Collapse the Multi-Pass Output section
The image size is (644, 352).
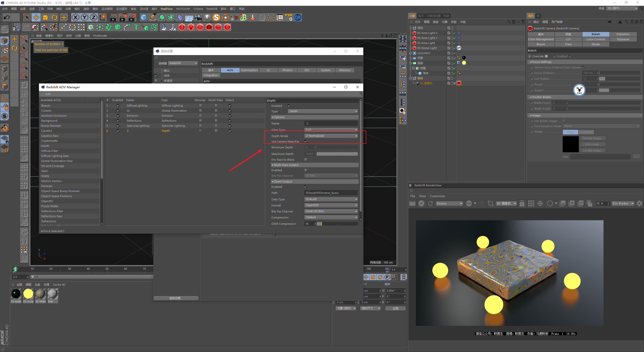coord(273,165)
